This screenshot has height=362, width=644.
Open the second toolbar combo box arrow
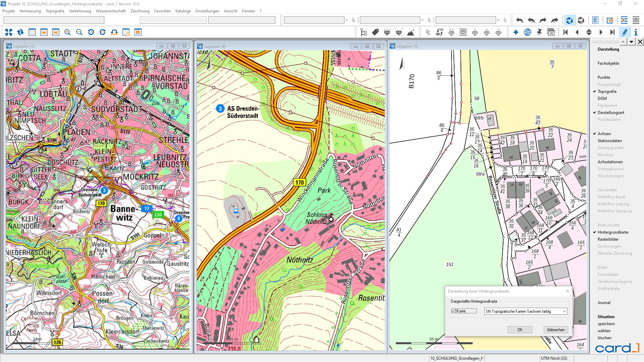click(x=422, y=20)
